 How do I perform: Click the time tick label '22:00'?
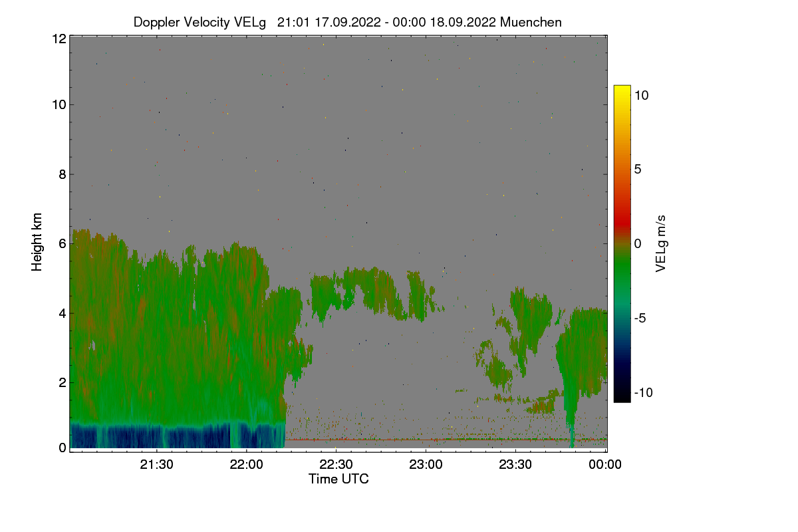[247, 465]
